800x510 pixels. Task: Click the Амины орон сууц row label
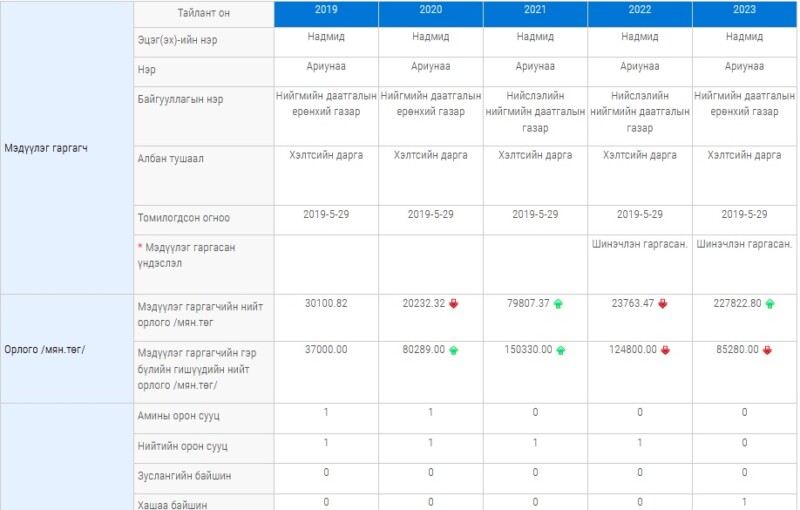pyautogui.click(x=179, y=416)
